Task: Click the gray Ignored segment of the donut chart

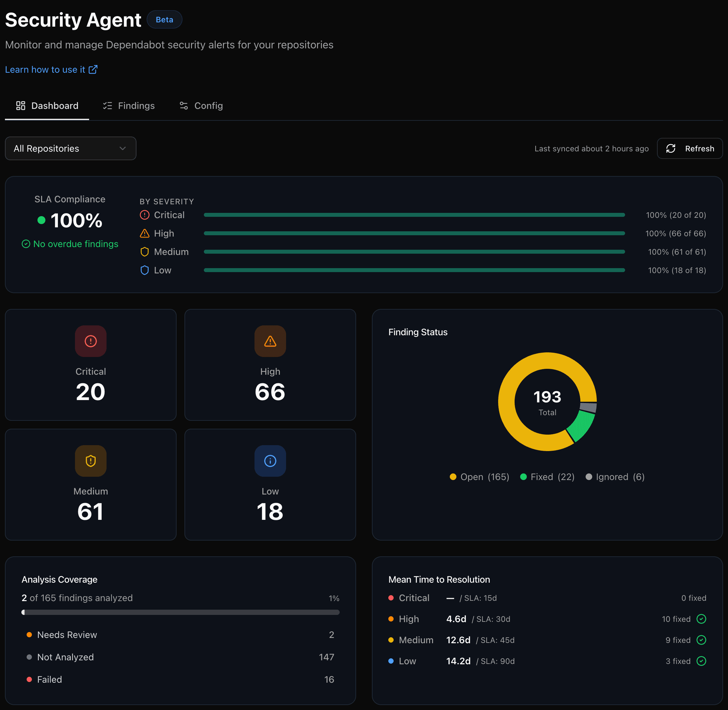Action: point(589,407)
